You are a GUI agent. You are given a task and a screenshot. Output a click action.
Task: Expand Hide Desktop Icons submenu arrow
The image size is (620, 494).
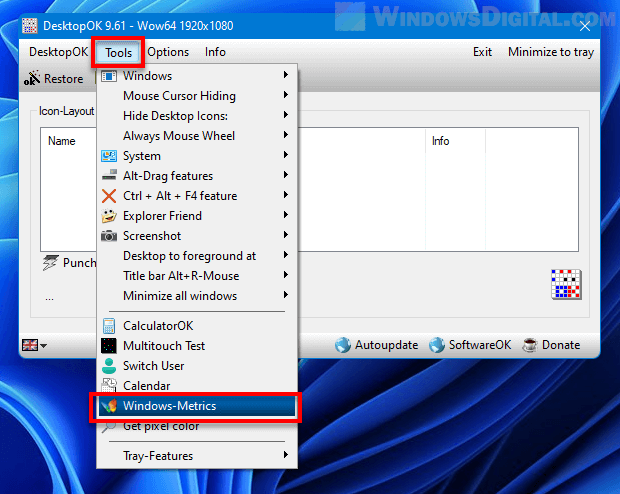point(286,115)
